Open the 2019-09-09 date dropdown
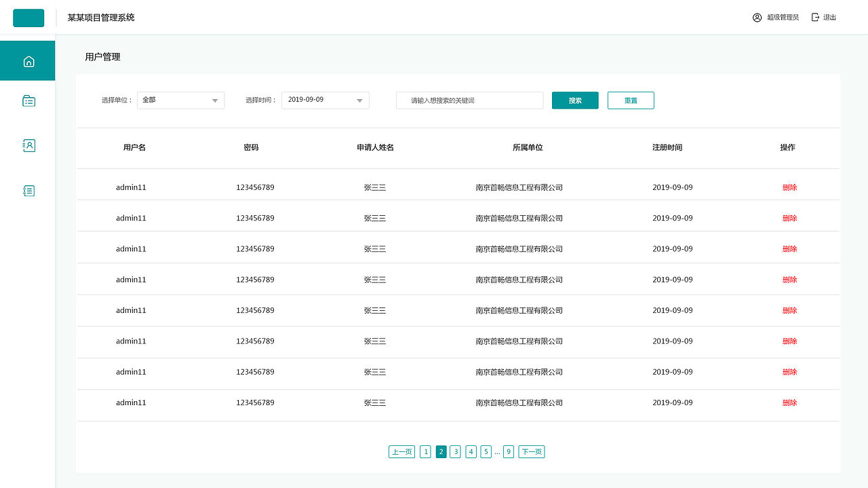 pos(325,100)
